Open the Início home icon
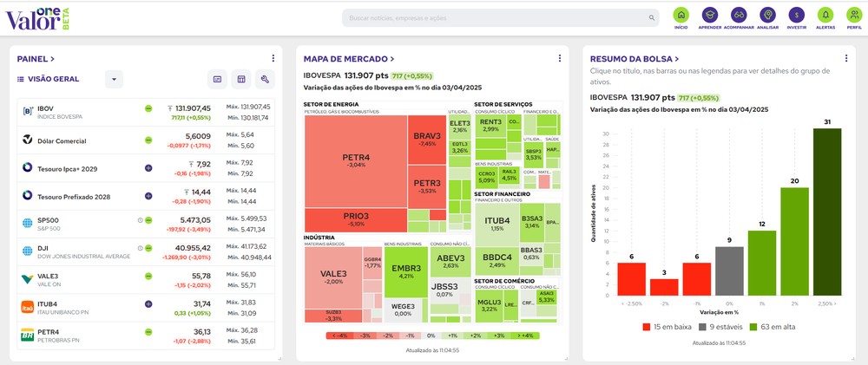 tap(681, 15)
